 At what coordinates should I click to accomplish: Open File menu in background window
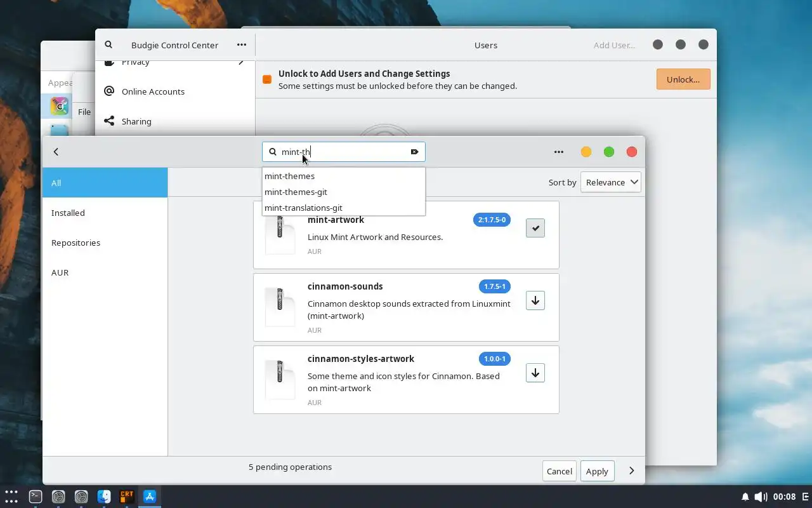coord(84,112)
